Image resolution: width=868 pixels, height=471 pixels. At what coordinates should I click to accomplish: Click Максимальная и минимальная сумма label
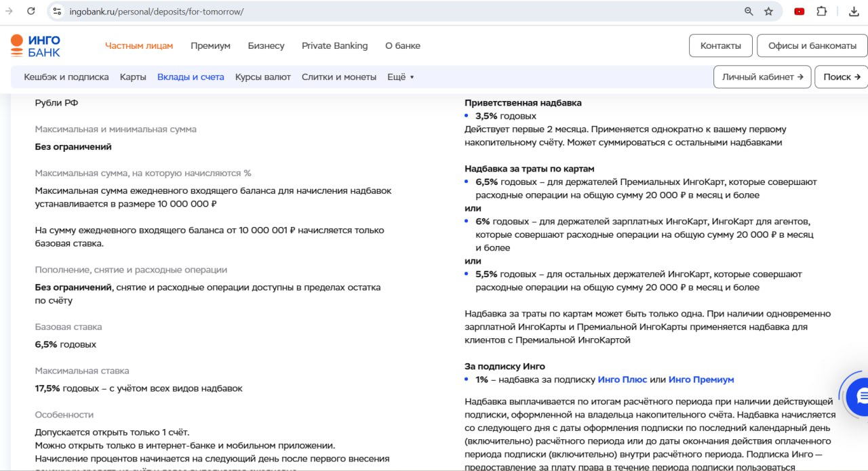coord(116,129)
